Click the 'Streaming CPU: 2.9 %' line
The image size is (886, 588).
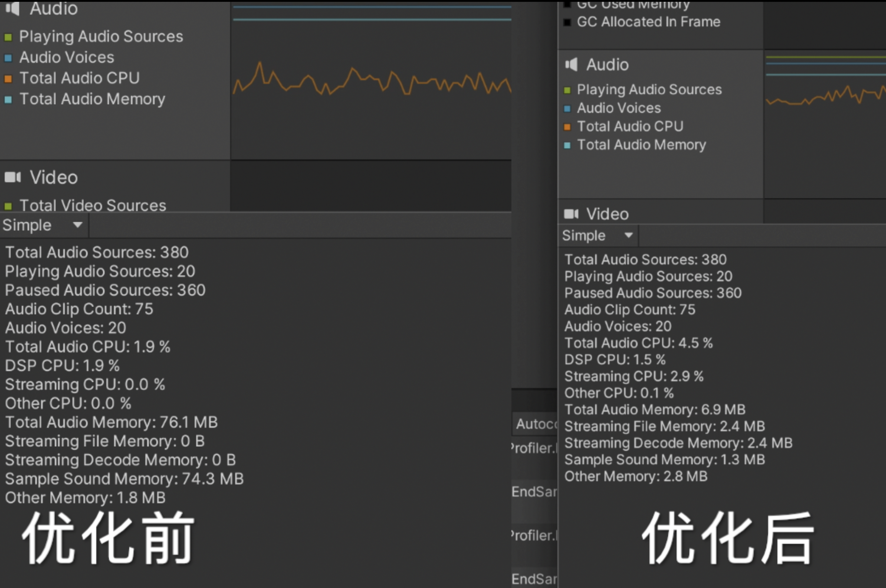coord(634,377)
